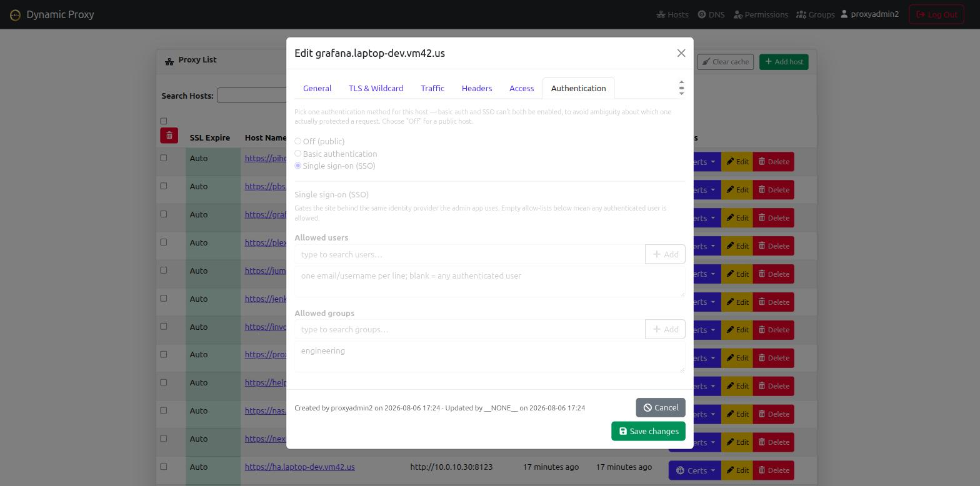Viewport: 980px width, 486px height.
Task: Switch to the General tab
Action: [317, 88]
